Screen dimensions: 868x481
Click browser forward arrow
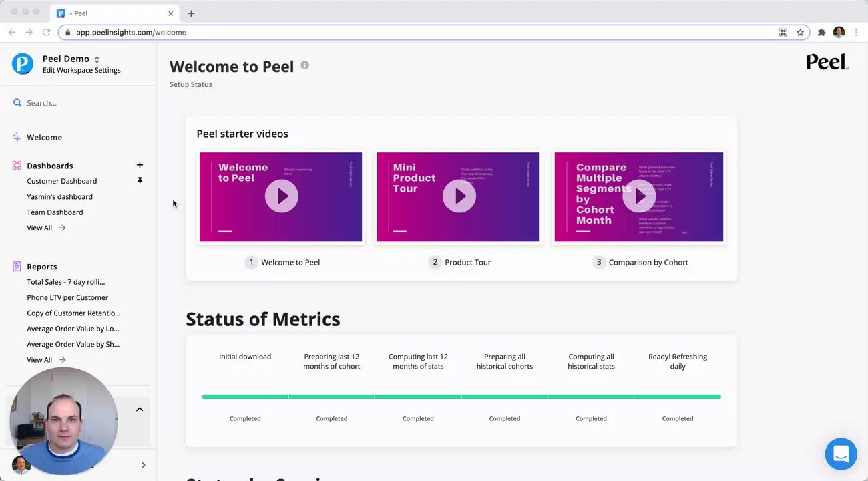point(29,32)
